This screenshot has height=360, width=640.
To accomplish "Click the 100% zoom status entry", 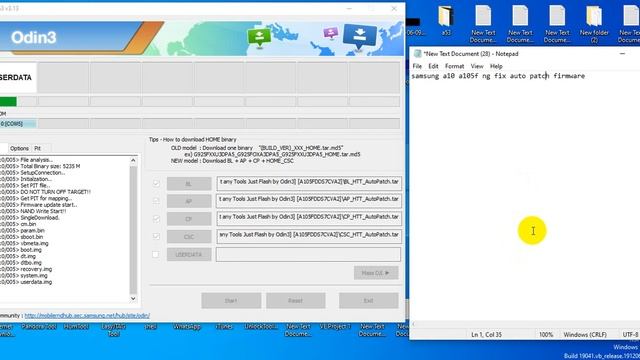I will (546, 335).
